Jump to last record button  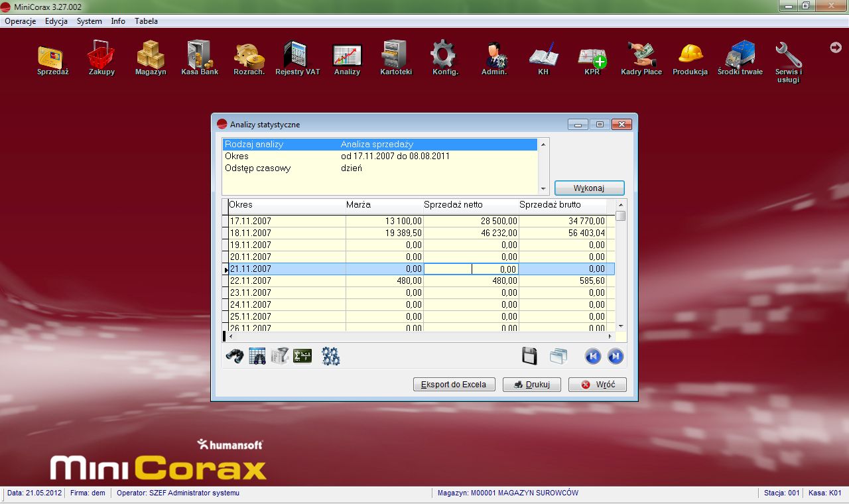(616, 356)
